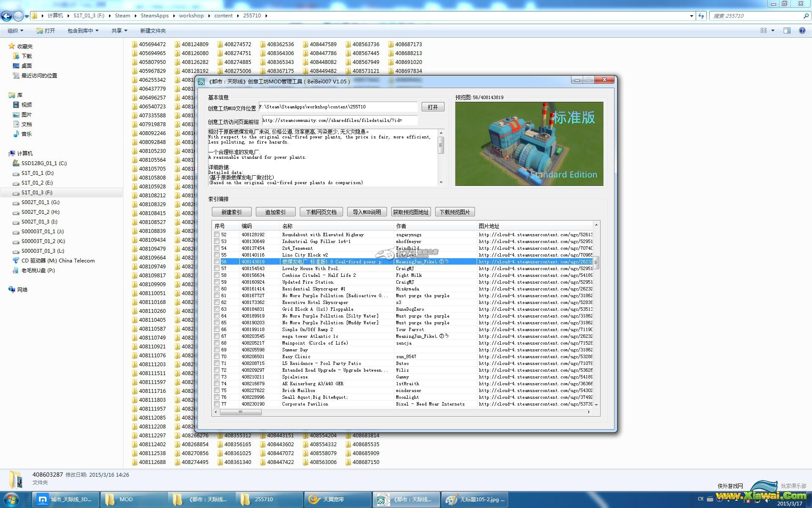Screen dimensions: 812x508
Task: Click the mod list horizontal scrollbar thumb
Action: coord(240,412)
